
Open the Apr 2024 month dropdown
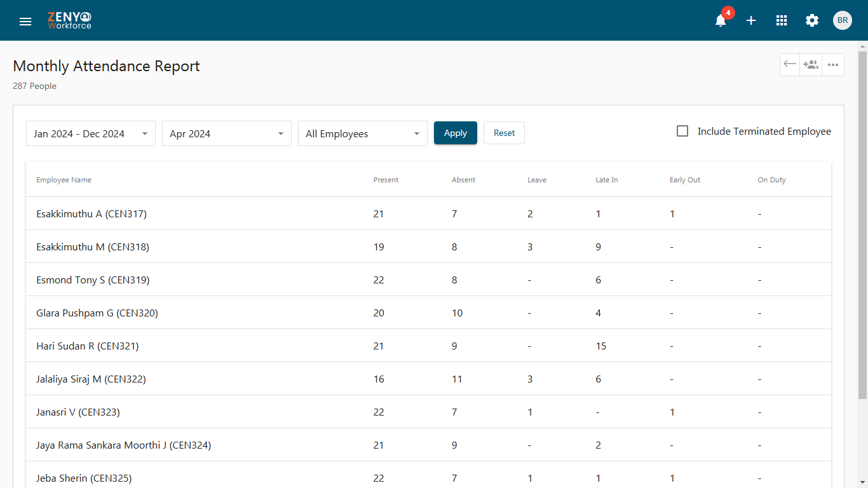pos(227,133)
